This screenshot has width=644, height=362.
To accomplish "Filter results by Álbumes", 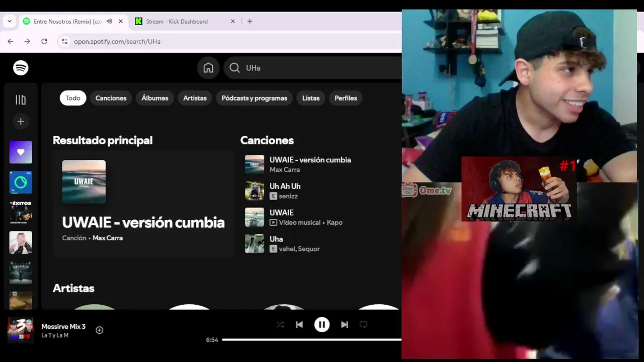I will [x=155, y=98].
